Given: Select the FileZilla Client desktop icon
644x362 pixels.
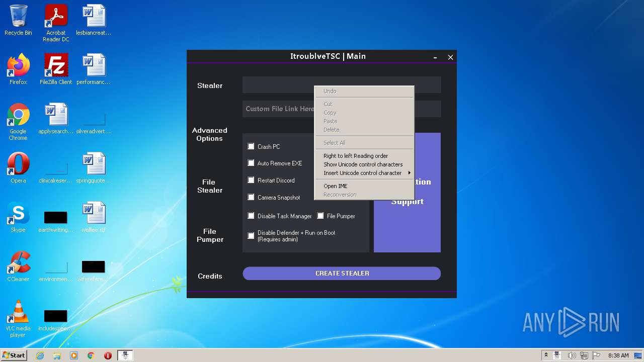Looking at the screenshot, I should (x=56, y=69).
